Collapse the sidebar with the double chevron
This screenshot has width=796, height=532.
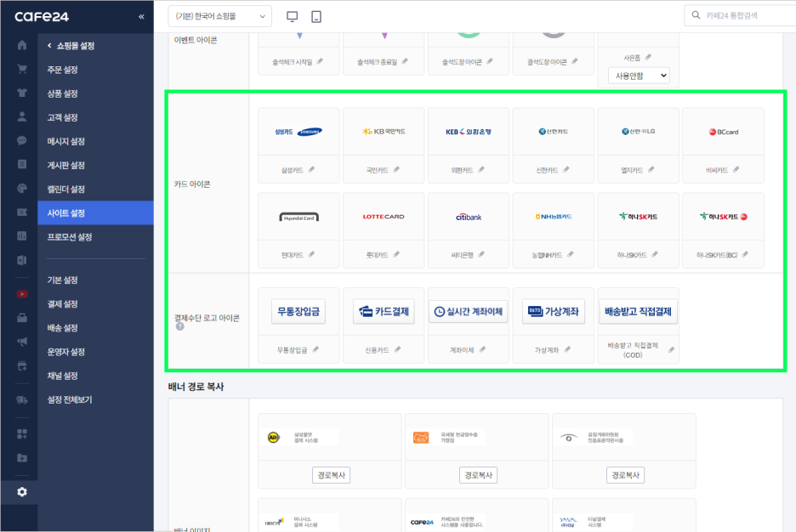point(141,17)
